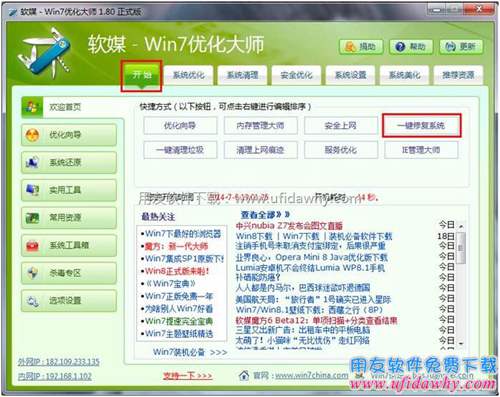Open Win7集成SP1原版下载 link

(x=183, y=259)
